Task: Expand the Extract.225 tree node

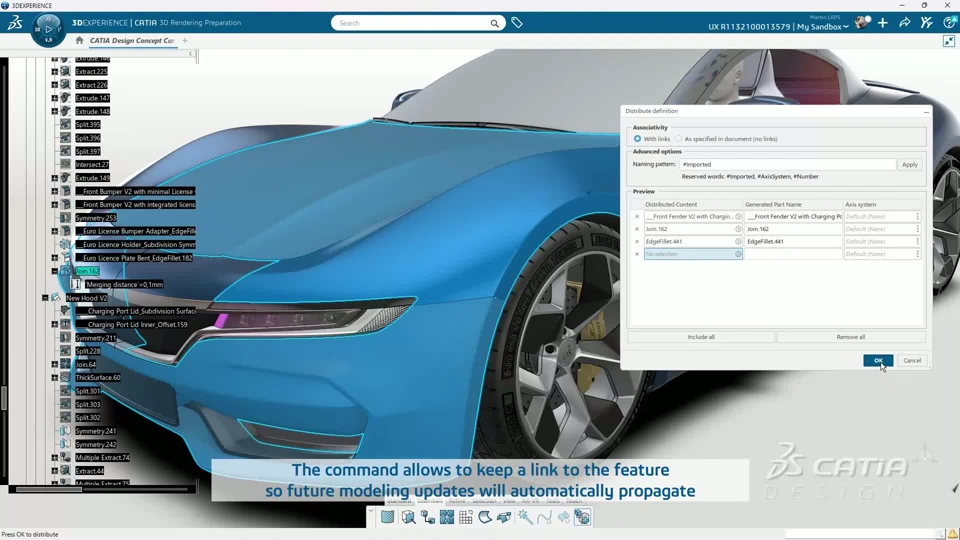Action: [x=54, y=72]
